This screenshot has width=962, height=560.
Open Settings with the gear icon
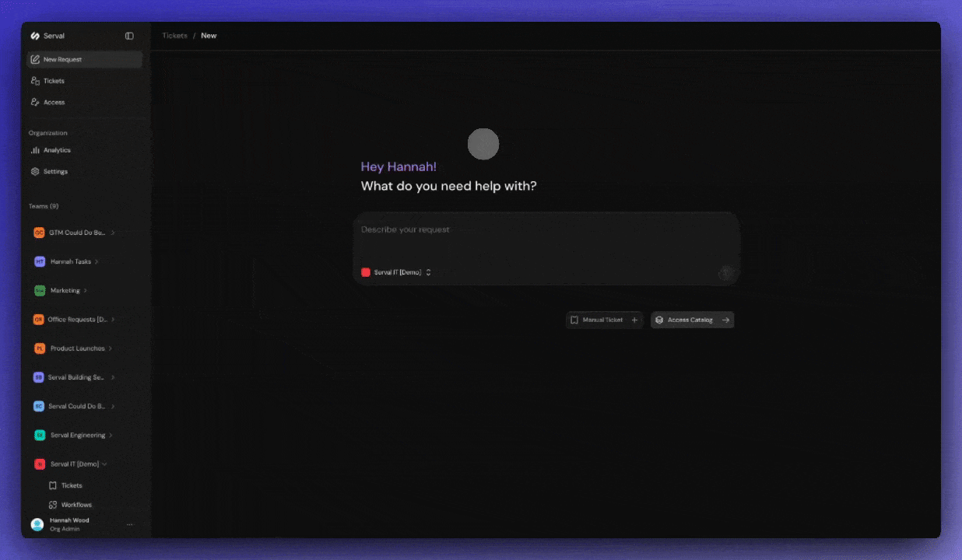point(36,171)
